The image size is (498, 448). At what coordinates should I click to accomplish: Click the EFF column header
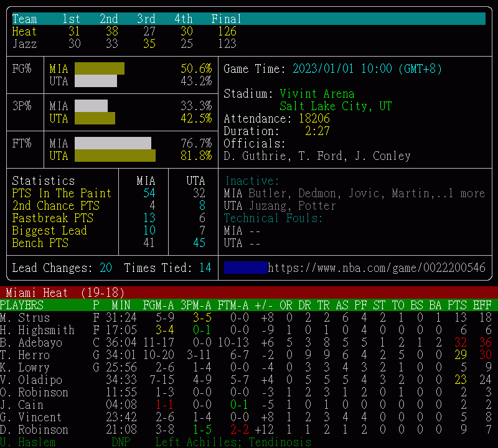pos(482,306)
